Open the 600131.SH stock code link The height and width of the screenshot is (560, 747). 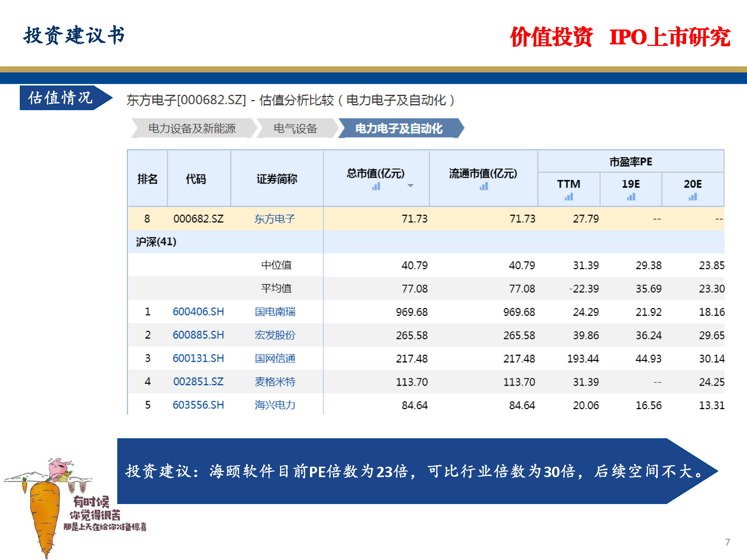pos(198,358)
